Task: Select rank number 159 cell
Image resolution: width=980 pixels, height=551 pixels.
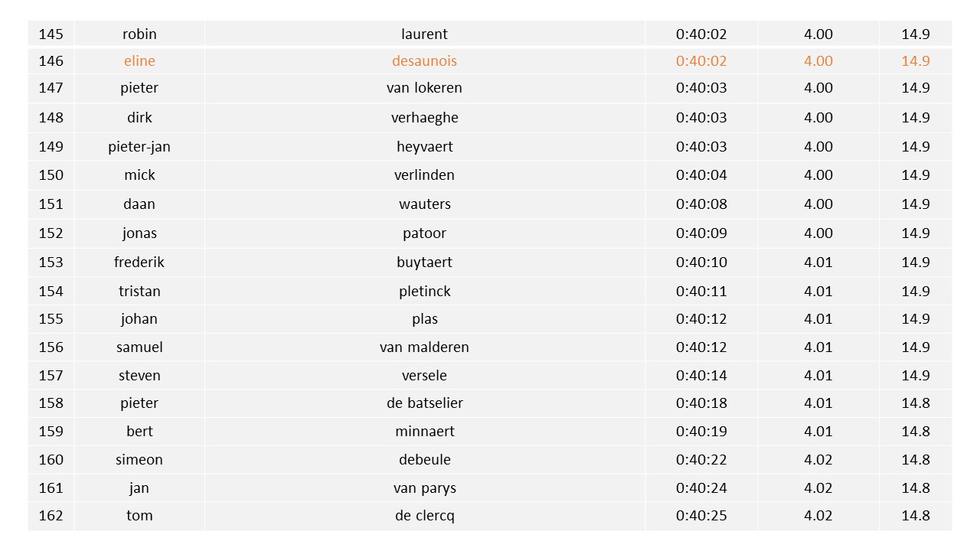Action: coord(51,432)
